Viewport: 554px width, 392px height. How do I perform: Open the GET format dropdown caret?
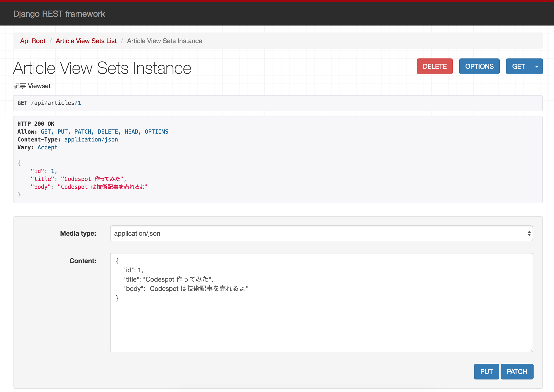(x=537, y=66)
